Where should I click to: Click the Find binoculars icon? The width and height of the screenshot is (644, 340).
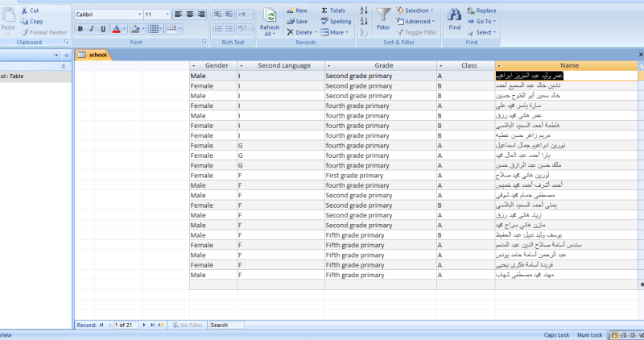(454, 15)
